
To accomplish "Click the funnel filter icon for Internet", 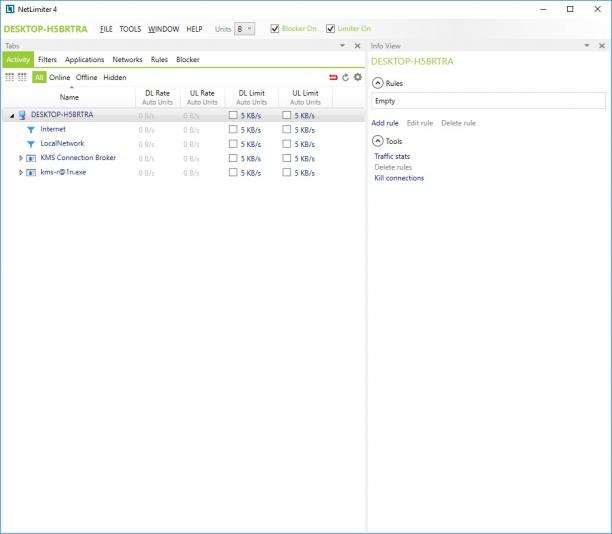I will (31, 130).
